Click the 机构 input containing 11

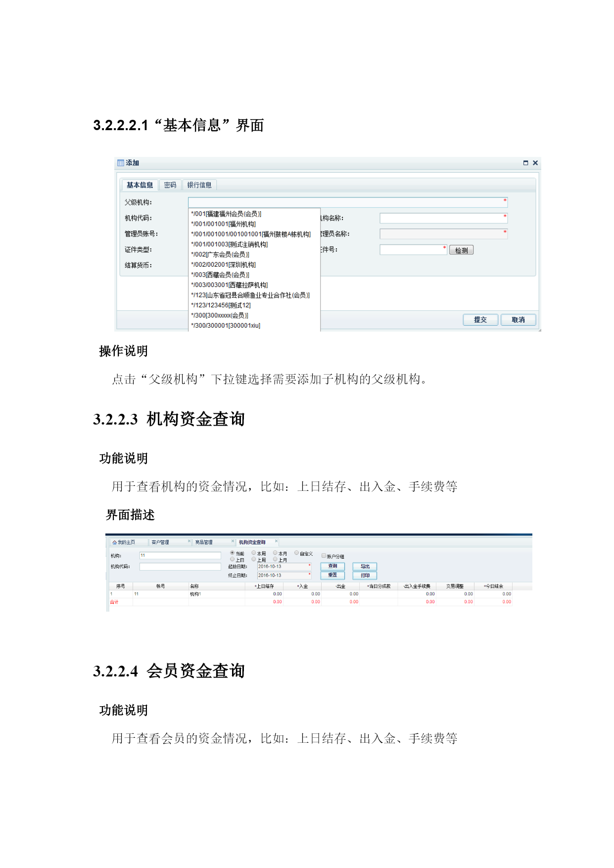click(180, 556)
